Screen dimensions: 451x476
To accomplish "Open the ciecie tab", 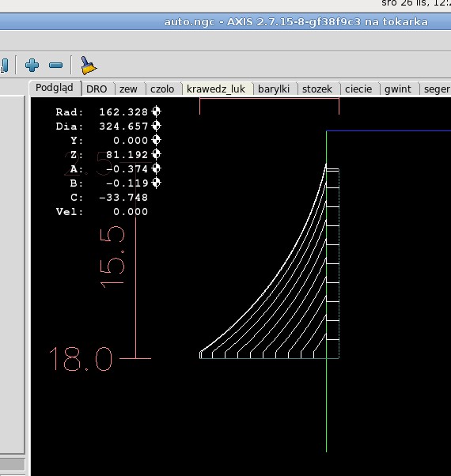I will [x=358, y=89].
